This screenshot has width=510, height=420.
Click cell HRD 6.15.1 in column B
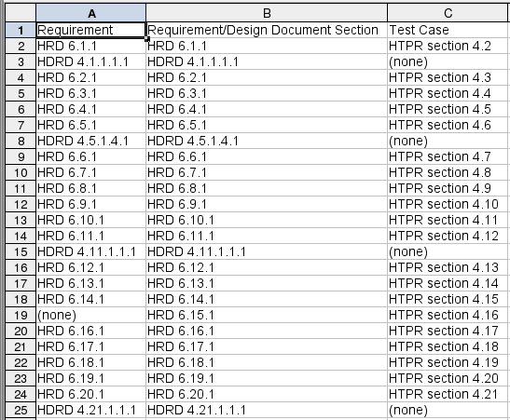point(267,315)
